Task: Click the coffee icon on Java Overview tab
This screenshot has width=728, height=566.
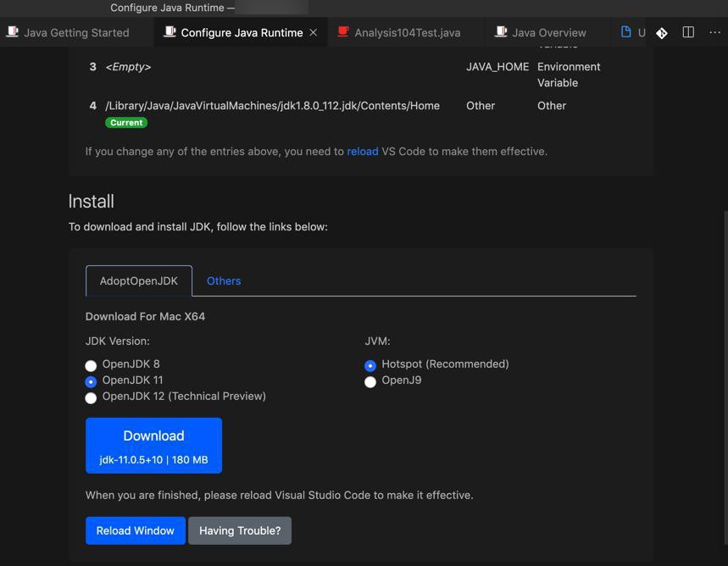Action: (501, 31)
